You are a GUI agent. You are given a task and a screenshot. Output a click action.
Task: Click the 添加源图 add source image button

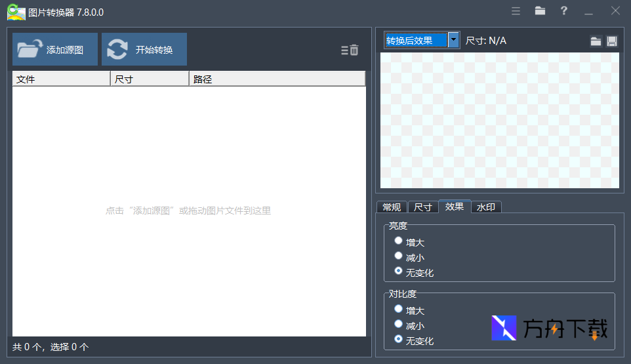click(55, 49)
